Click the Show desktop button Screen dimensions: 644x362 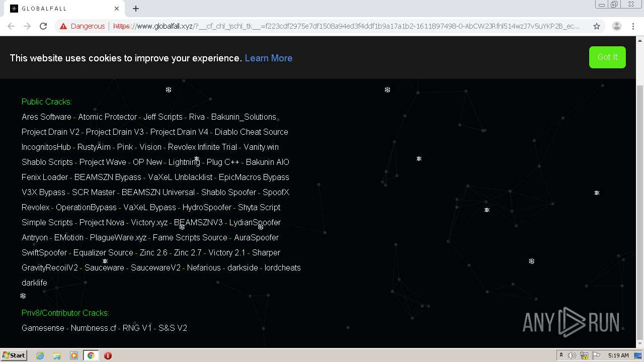pyautogui.click(x=638, y=355)
